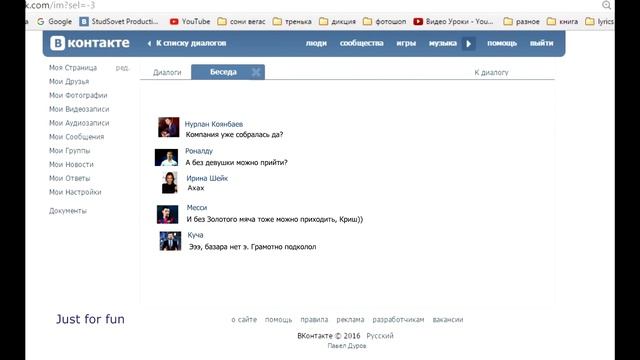Click Нурлан Коянбаев's avatar
This screenshot has height=360, width=640.
coord(169,127)
